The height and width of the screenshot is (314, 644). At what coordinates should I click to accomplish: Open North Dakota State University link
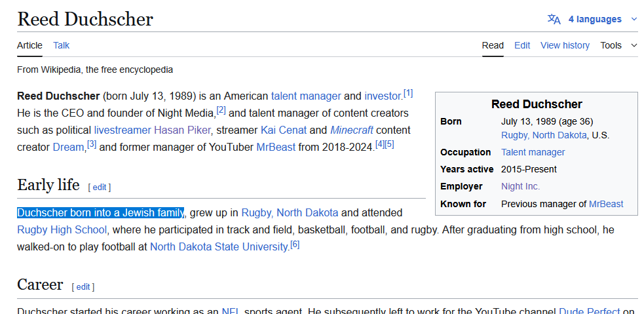(x=219, y=246)
